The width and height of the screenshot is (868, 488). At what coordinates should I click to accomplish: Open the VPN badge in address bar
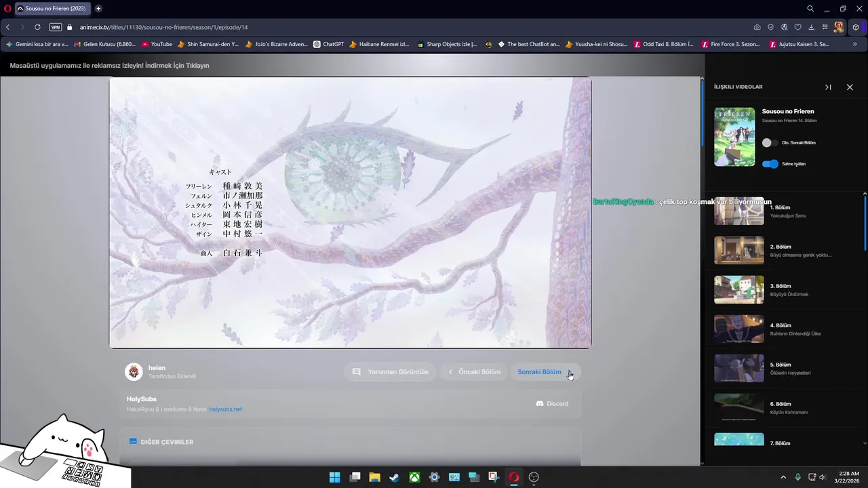56,27
